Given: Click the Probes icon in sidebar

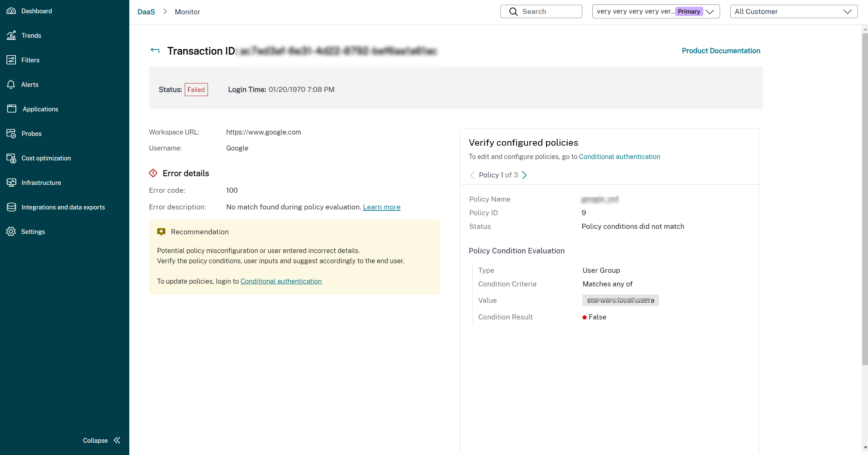Looking at the screenshot, I should tap(11, 134).
